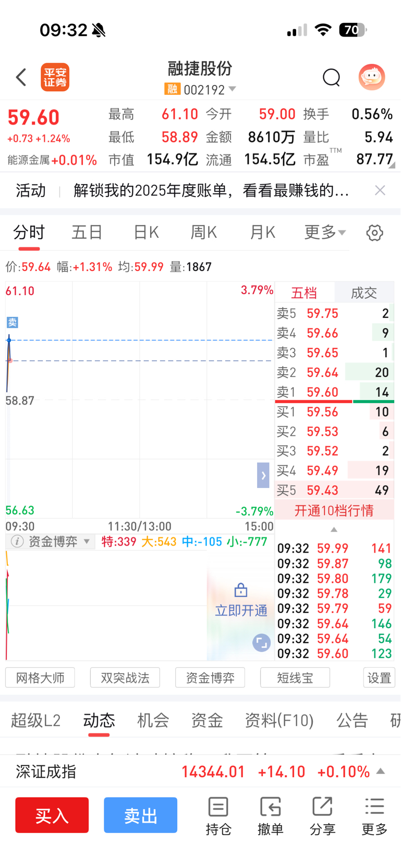The width and height of the screenshot is (401, 868).
Task: Tap the minute price chart area
Action: pyautogui.click(x=140, y=400)
